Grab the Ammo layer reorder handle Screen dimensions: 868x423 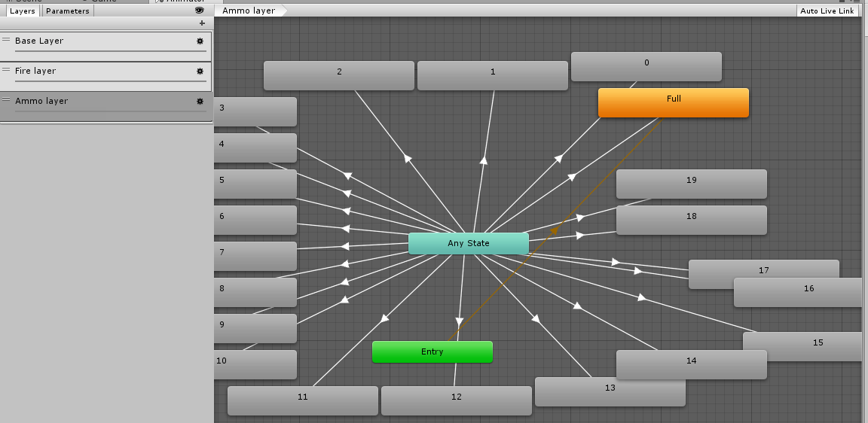pyautogui.click(x=6, y=100)
